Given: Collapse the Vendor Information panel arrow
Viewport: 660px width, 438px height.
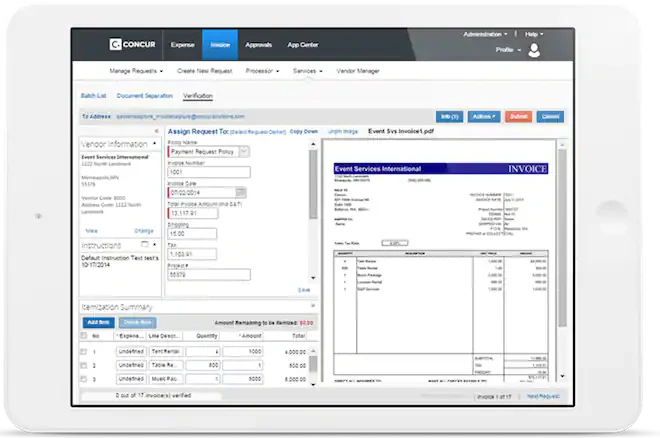Looking at the screenshot, I should click(154, 143).
